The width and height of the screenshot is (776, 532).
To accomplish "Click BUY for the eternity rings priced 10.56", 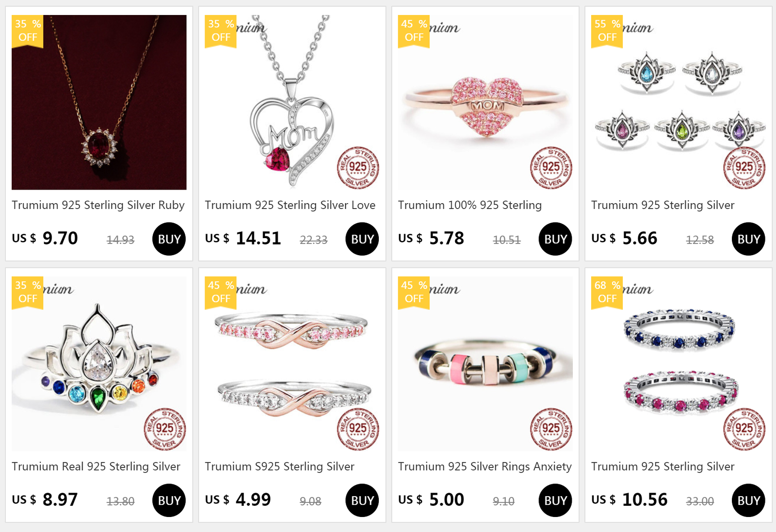I will coord(748,500).
